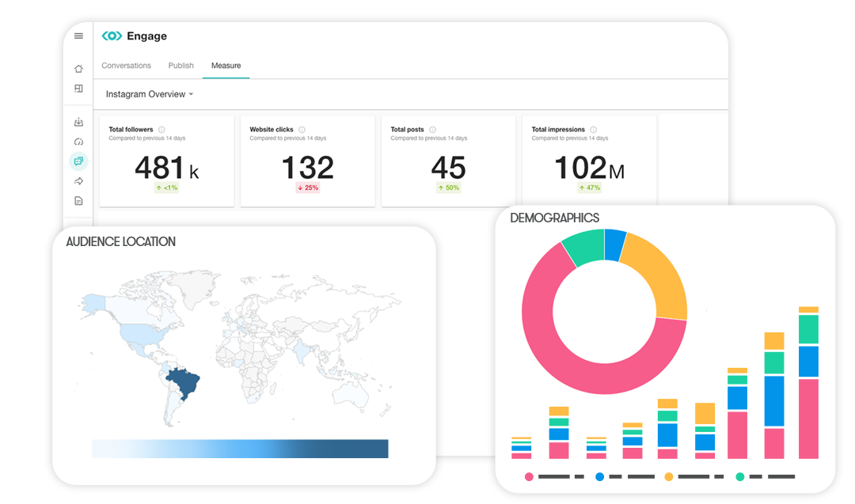The width and height of the screenshot is (855, 504).
Task: Open the report document icon in sidebar
Action: 78,200
